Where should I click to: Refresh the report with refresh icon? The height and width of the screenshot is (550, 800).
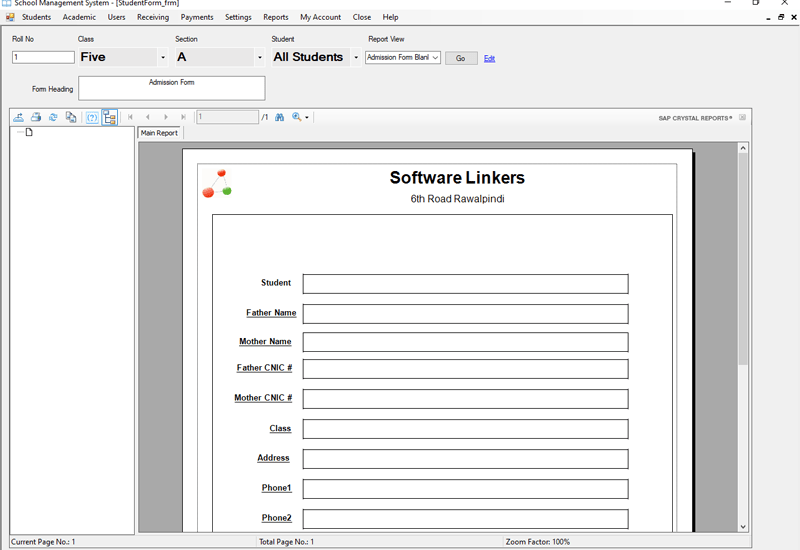[x=53, y=117]
